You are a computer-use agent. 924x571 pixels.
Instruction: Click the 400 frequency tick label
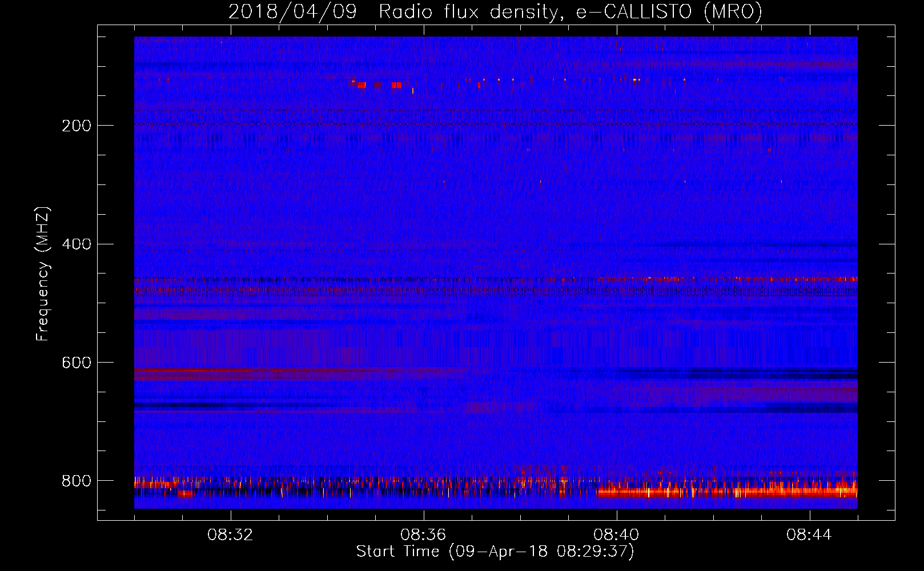(77, 244)
